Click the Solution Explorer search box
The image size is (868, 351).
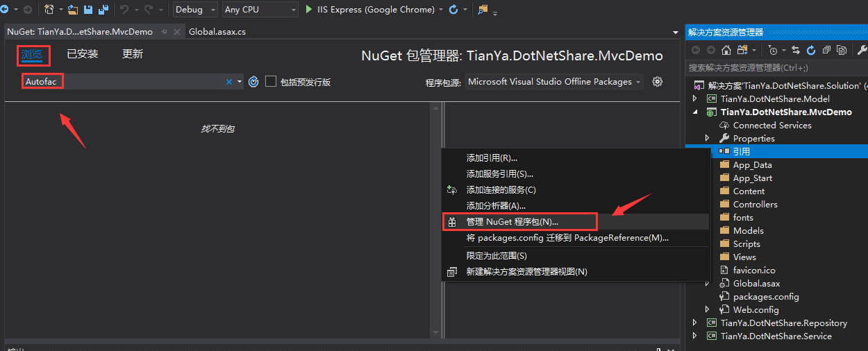click(x=776, y=68)
